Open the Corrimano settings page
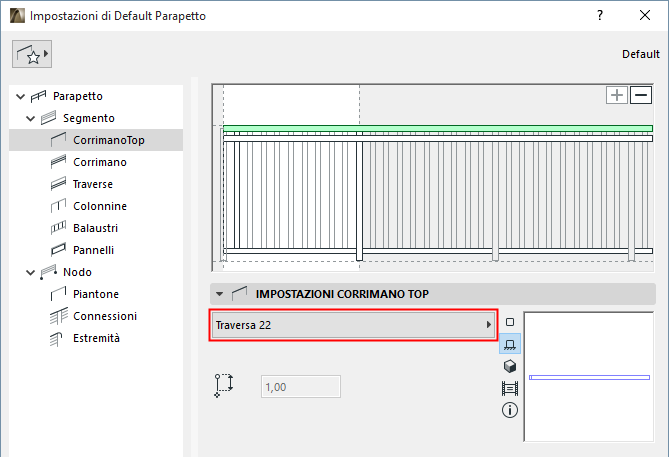This screenshot has height=457, width=669. pos(100,162)
